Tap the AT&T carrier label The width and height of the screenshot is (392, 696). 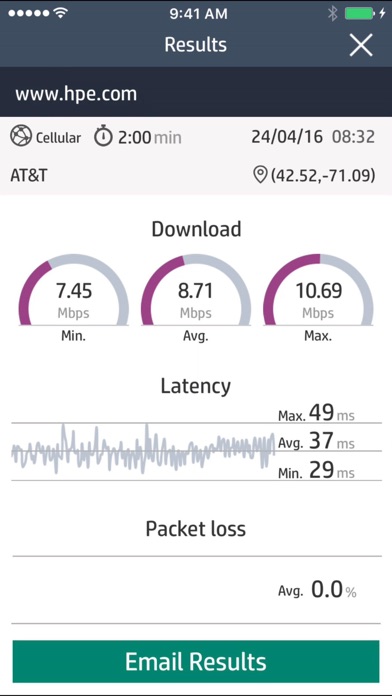[x=29, y=176]
